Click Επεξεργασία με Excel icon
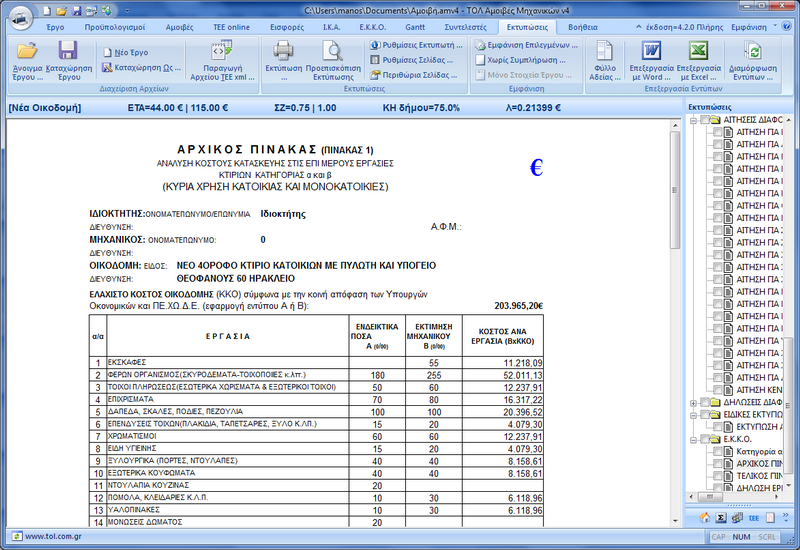The width and height of the screenshot is (800, 550). pyautogui.click(x=699, y=51)
